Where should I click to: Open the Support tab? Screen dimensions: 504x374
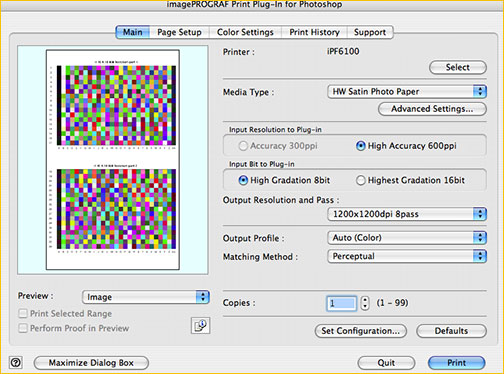370,32
